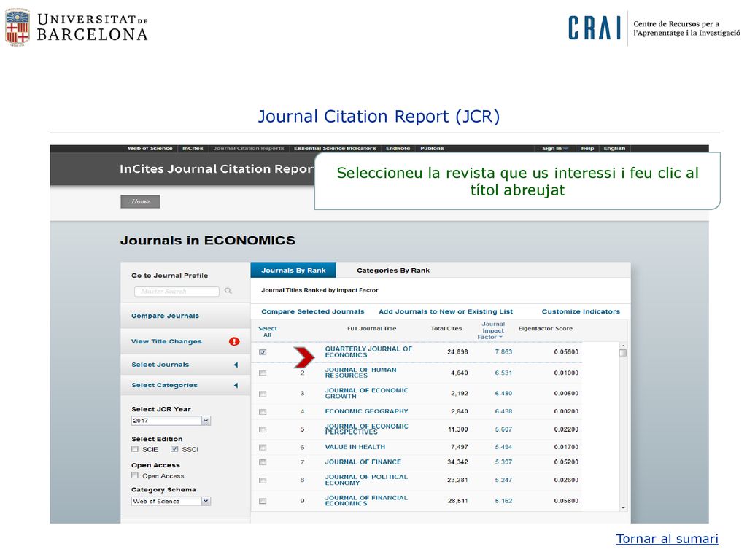This screenshot has width=747, height=560.
Task: Click the journal list scroll-up arrow
Action: (623, 345)
